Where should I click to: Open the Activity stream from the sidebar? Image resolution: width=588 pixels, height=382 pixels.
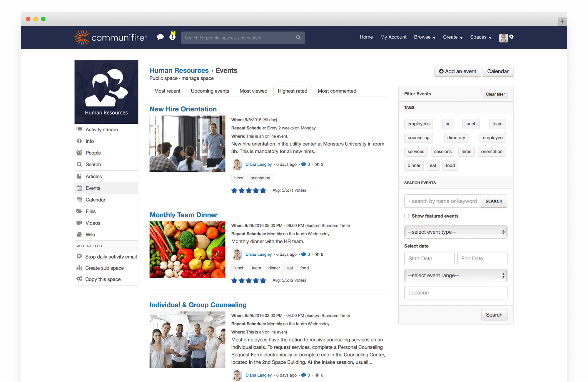click(x=101, y=129)
